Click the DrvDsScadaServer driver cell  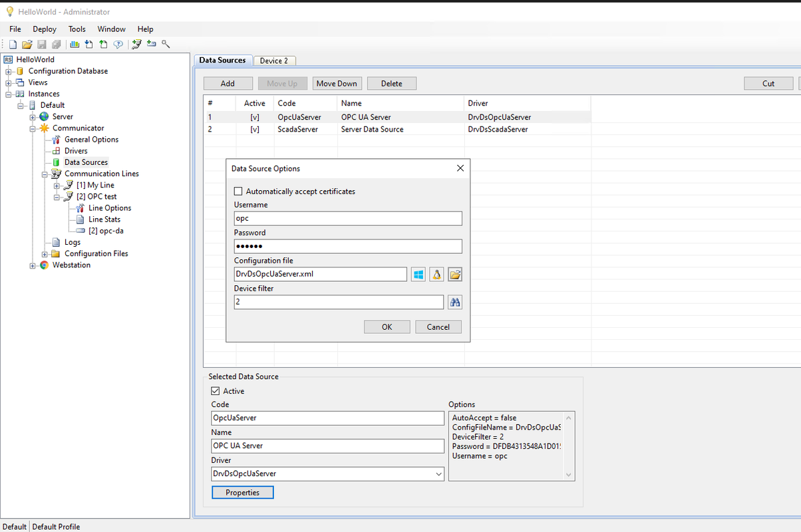(527, 129)
